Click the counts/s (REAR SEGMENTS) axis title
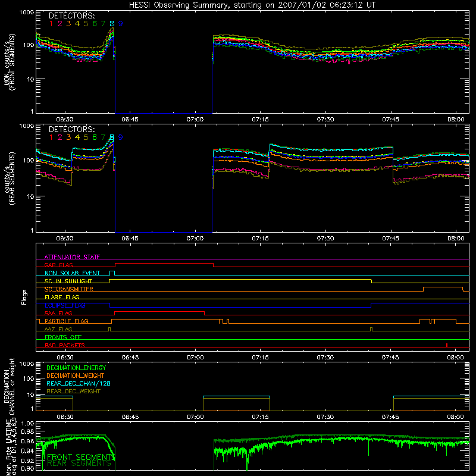Screen dimensions: 476x476 click(x=9, y=178)
